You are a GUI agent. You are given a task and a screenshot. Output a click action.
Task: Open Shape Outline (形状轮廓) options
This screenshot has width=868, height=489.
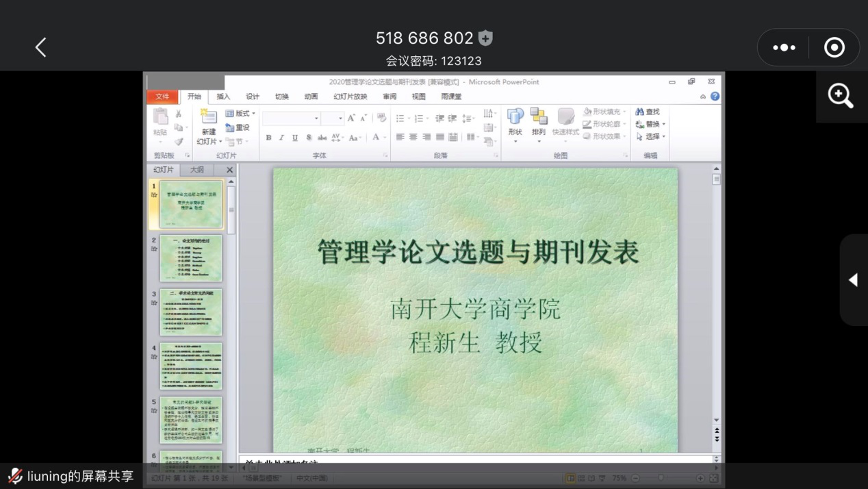pos(604,124)
